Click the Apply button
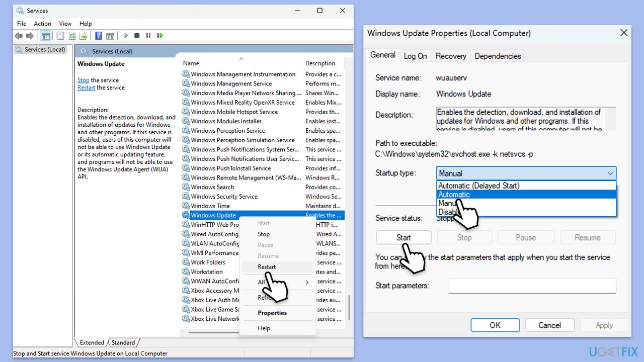 coord(604,325)
